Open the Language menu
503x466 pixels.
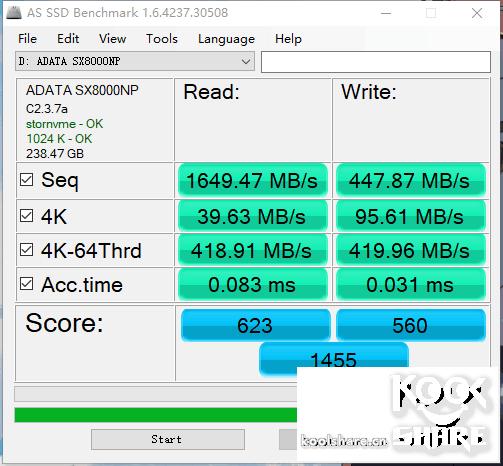[226, 39]
